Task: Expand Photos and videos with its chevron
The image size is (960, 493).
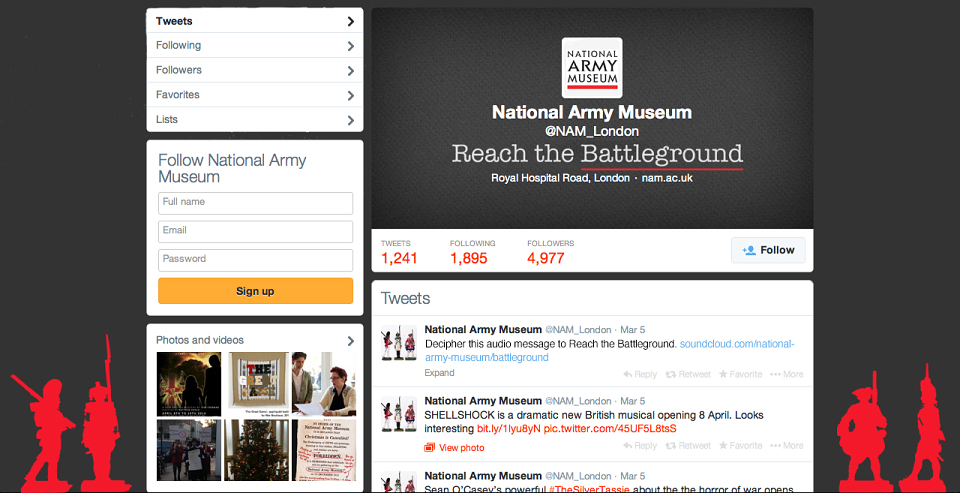Action: coord(351,341)
